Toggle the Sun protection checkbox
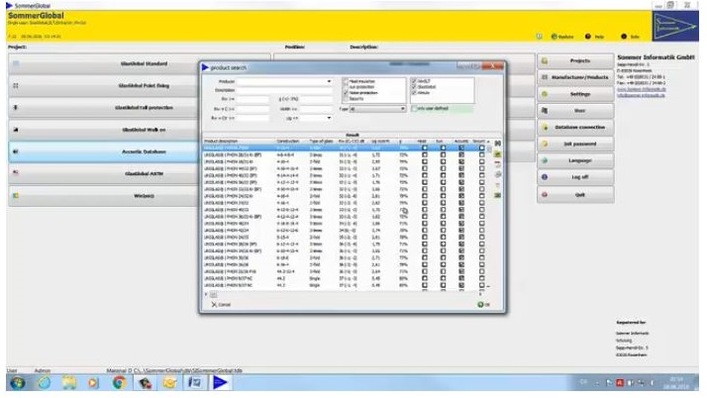The image size is (707, 398). tap(346, 87)
